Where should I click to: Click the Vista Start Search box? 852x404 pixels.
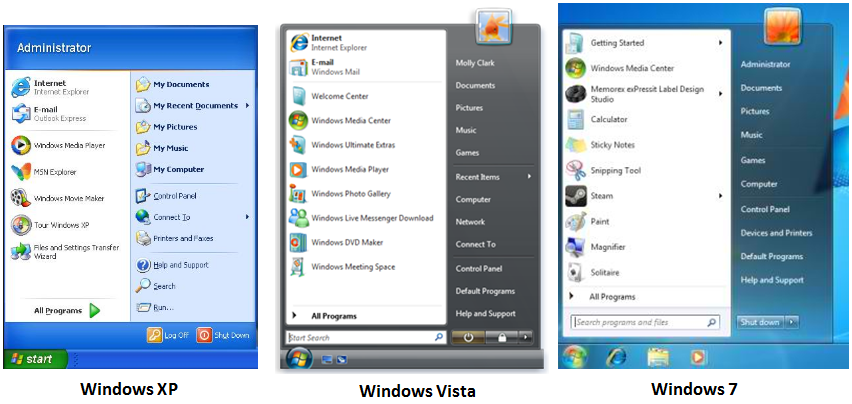click(x=366, y=337)
